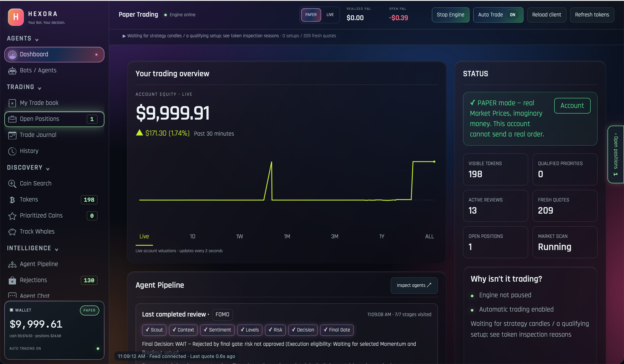Viewport: 624px width, 364px height.
Task: Click the Reload client button
Action: pos(546,15)
